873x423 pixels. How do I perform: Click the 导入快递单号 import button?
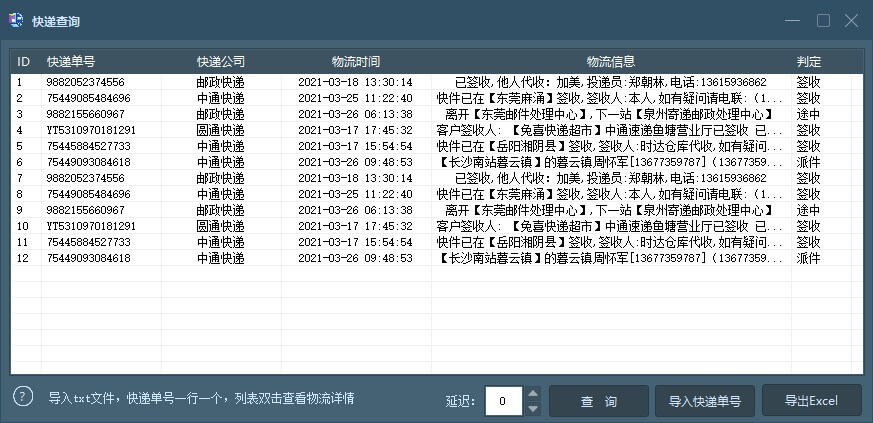pos(705,401)
